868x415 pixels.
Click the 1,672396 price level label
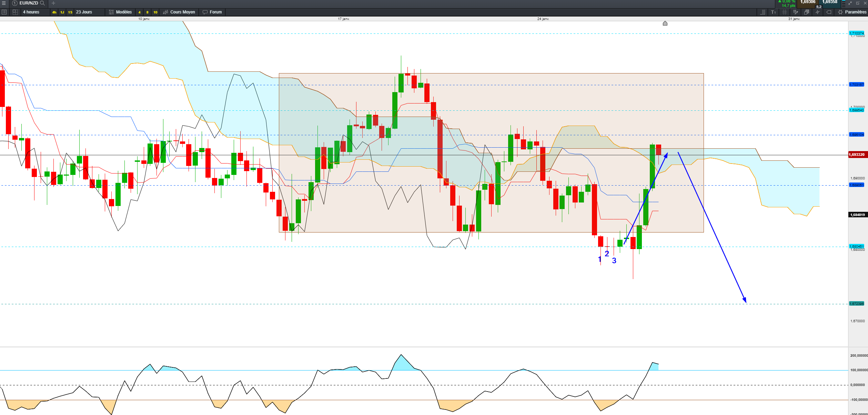[x=857, y=304]
